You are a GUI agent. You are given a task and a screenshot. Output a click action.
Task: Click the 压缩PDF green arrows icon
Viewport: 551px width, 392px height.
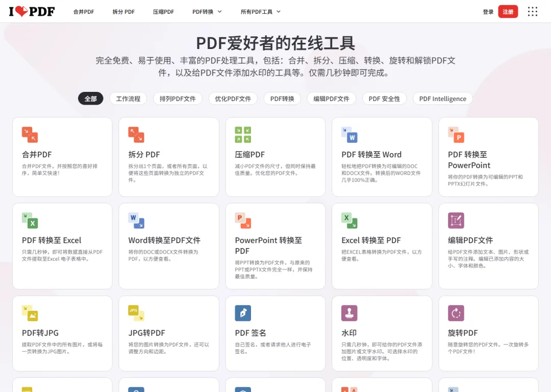pos(243,135)
